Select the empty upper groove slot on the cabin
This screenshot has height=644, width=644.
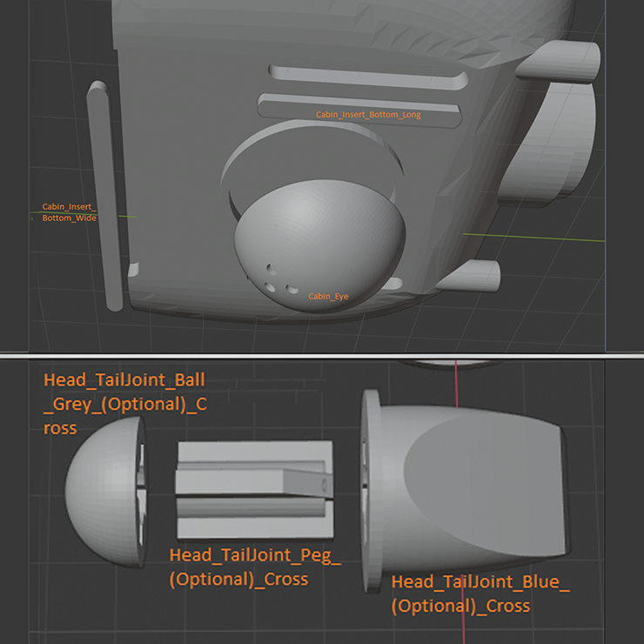click(368, 77)
